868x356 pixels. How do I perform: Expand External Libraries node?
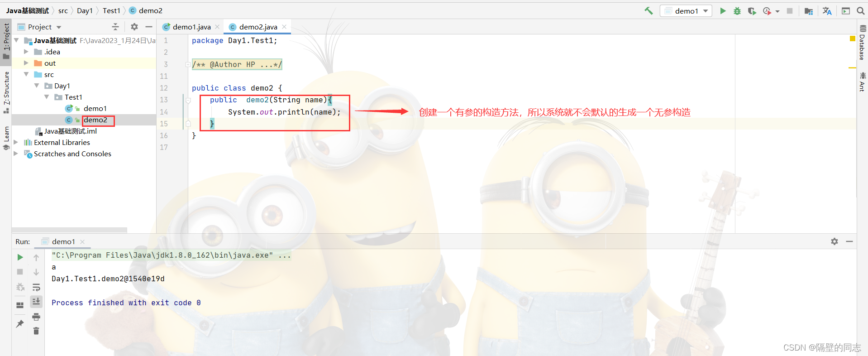(16, 142)
